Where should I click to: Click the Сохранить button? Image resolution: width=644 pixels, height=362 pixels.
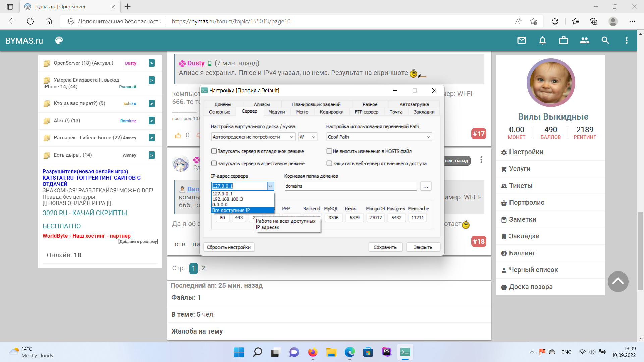click(x=385, y=247)
